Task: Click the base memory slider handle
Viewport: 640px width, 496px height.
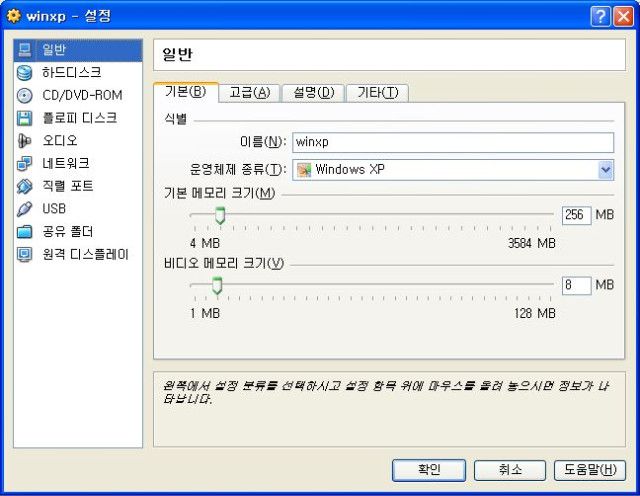Action: [220, 216]
